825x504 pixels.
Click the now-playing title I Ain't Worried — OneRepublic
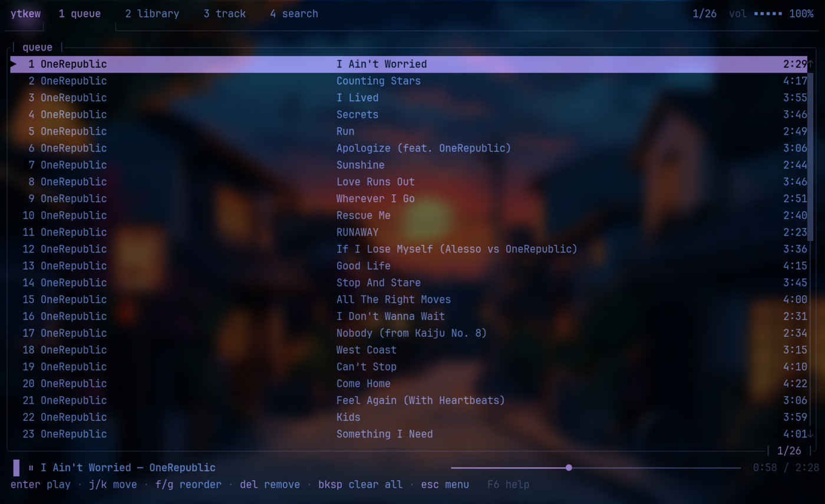pos(128,468)
